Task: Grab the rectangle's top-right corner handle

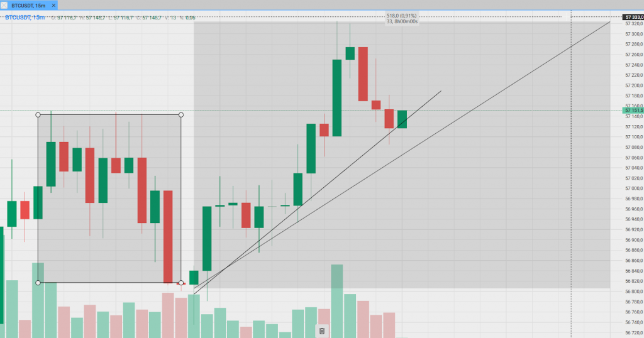Action: (x=181, y=115)
